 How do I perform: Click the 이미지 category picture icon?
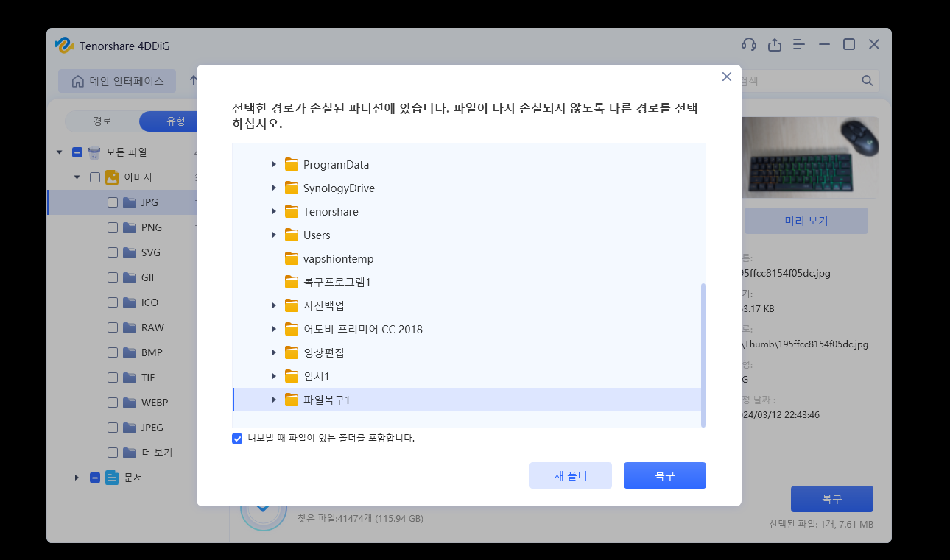click(x=112, y=177)
